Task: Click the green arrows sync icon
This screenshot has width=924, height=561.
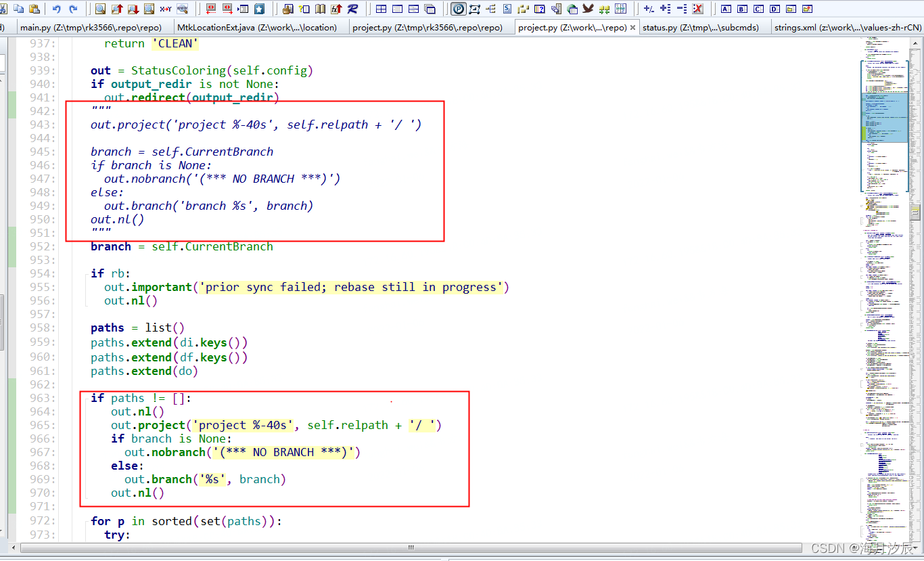Action: (604, 9)
